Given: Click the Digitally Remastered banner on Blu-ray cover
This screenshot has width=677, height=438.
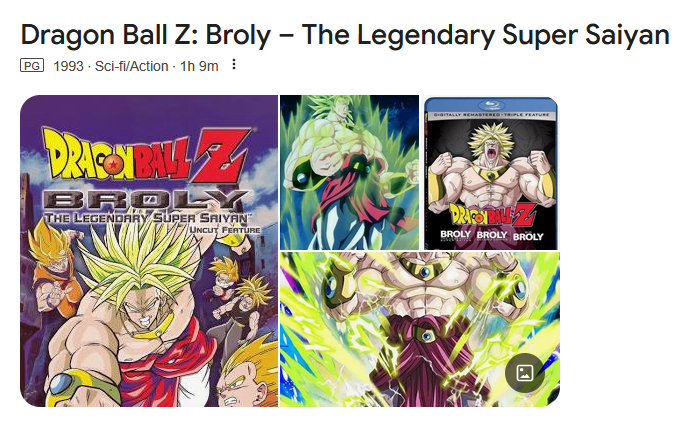Looking at the screenshot, I should click(491, 115).
